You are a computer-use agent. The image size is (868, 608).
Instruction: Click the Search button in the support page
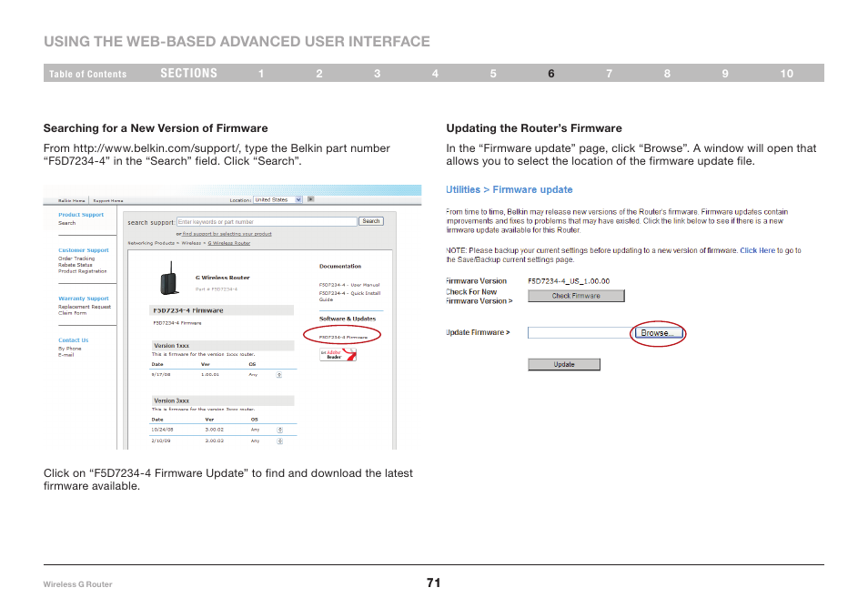point(371,221)
